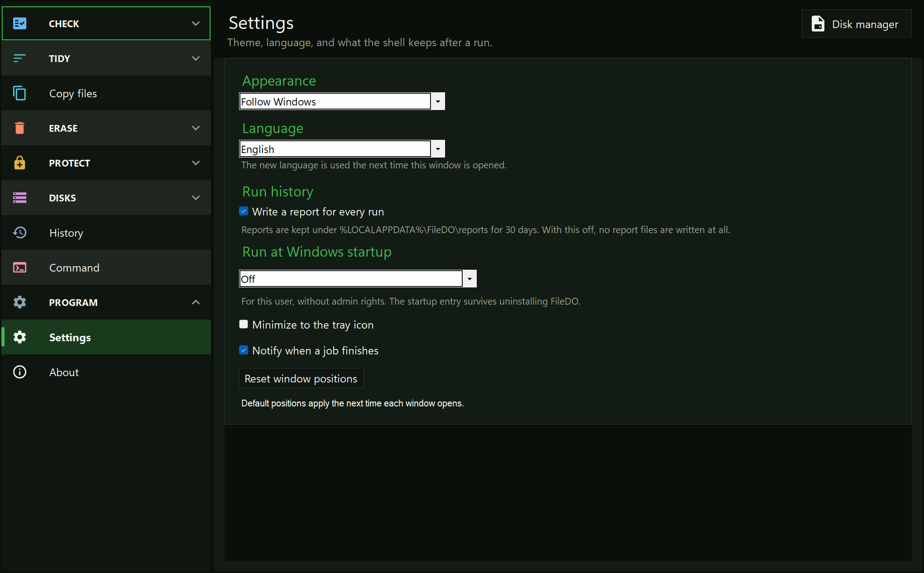This screenshot has height=573, width=924.
Task: Open the Copy files page
Action: click(106, 93)
